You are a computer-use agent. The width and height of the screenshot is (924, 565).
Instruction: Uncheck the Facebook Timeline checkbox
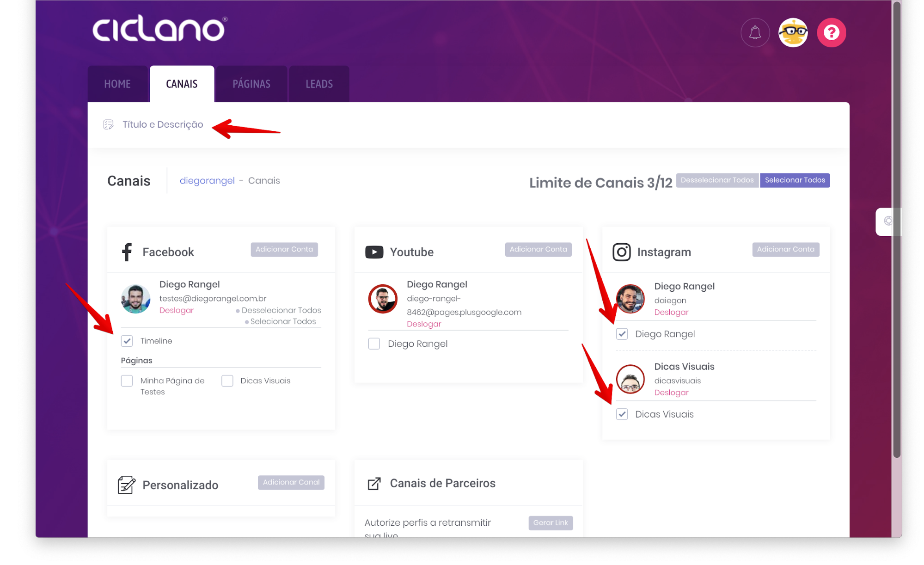pos(127,341)
